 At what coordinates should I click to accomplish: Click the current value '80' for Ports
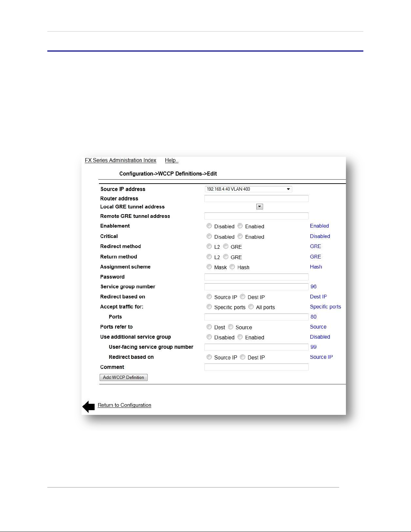coord(313,317)
